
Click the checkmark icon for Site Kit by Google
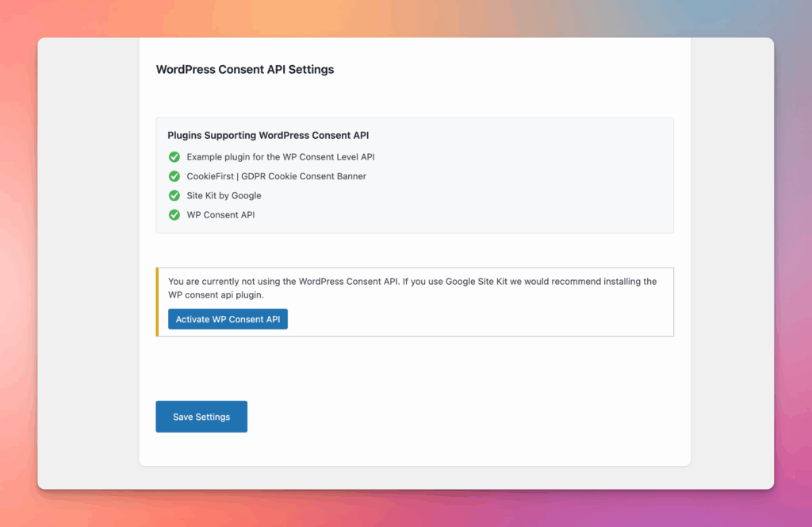coord(174,195)
